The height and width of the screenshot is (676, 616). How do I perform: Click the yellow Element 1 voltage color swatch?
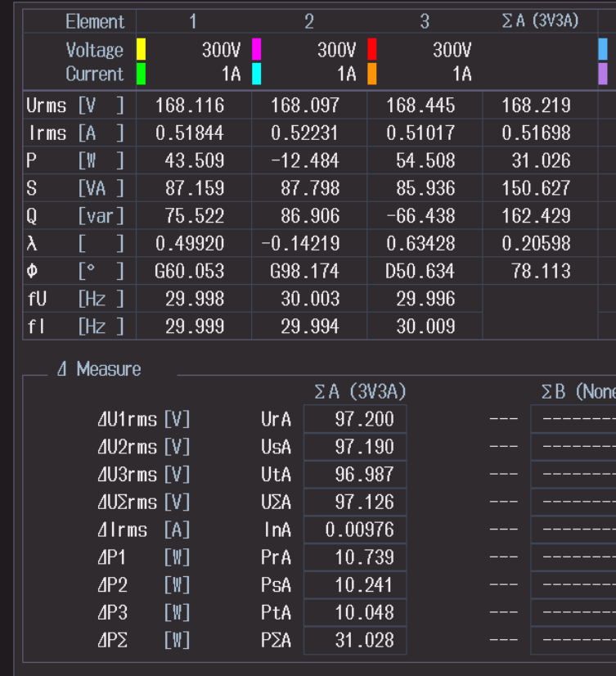point(141,49)
